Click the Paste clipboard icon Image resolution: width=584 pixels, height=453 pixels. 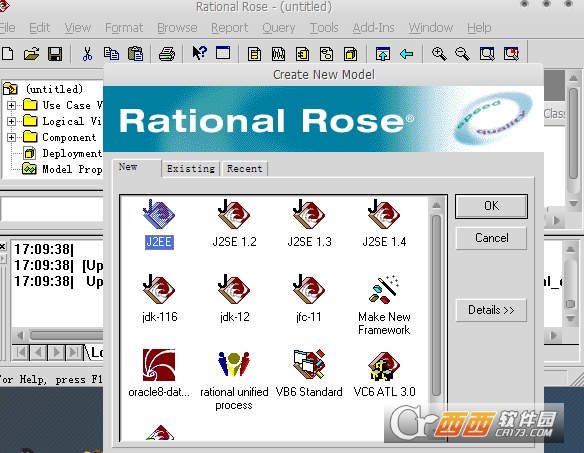click(136, 54)
